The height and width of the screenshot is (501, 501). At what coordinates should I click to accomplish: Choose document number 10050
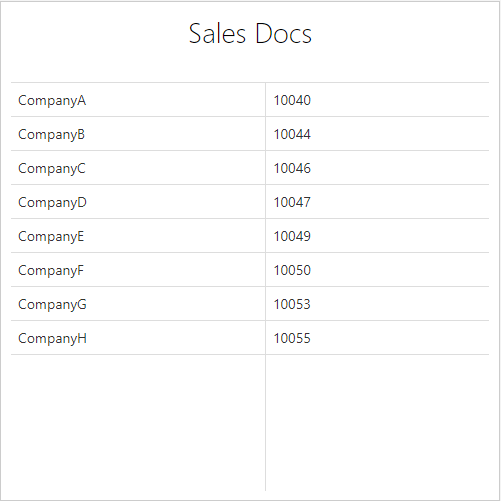coord(292,270)
